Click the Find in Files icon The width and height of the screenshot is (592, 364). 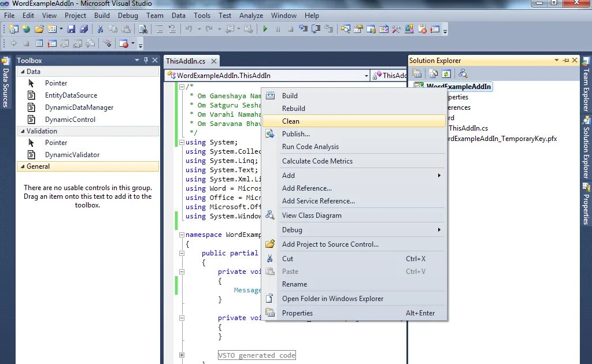click(143, 29)
